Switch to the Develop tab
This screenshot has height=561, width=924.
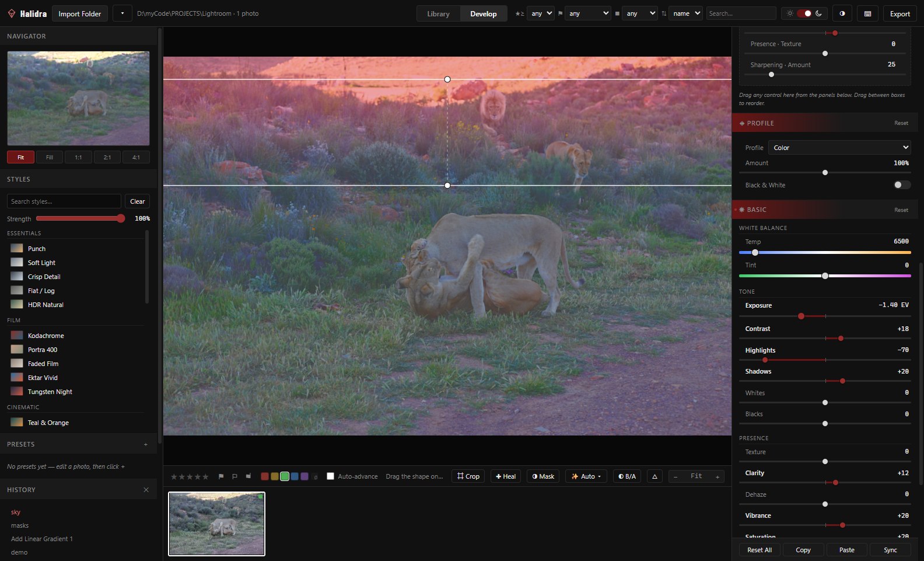(x=484, y=13)
